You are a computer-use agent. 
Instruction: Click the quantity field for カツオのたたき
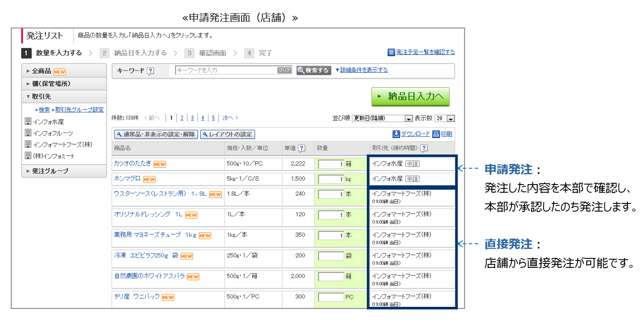(331, 164)
